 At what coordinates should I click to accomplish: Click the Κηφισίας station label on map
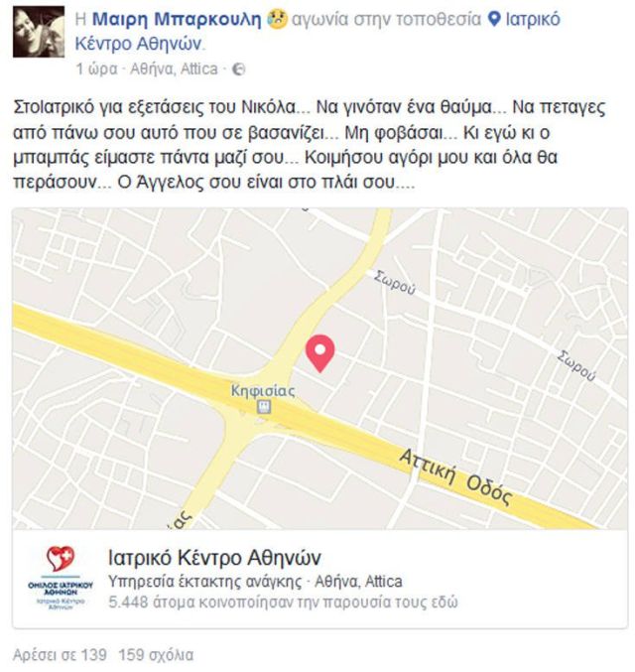tap(263, 391)
